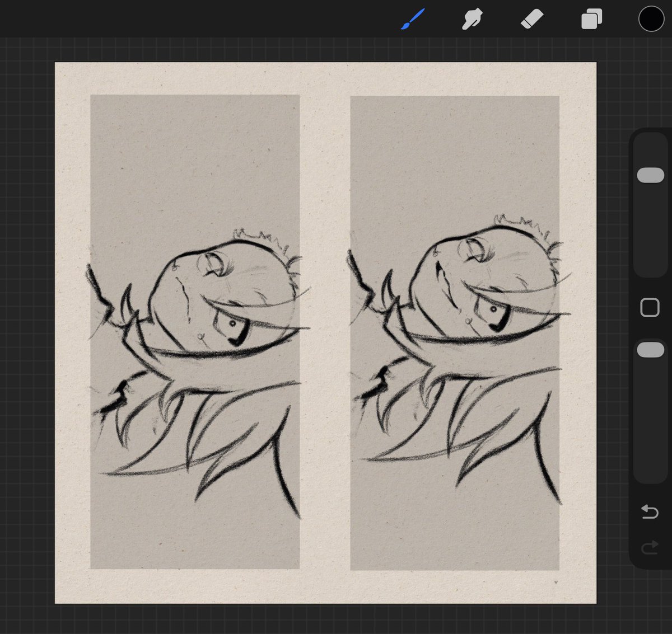The image size is (672, 634).
Task: Open the Layers panel
Action: coord(591,20)
